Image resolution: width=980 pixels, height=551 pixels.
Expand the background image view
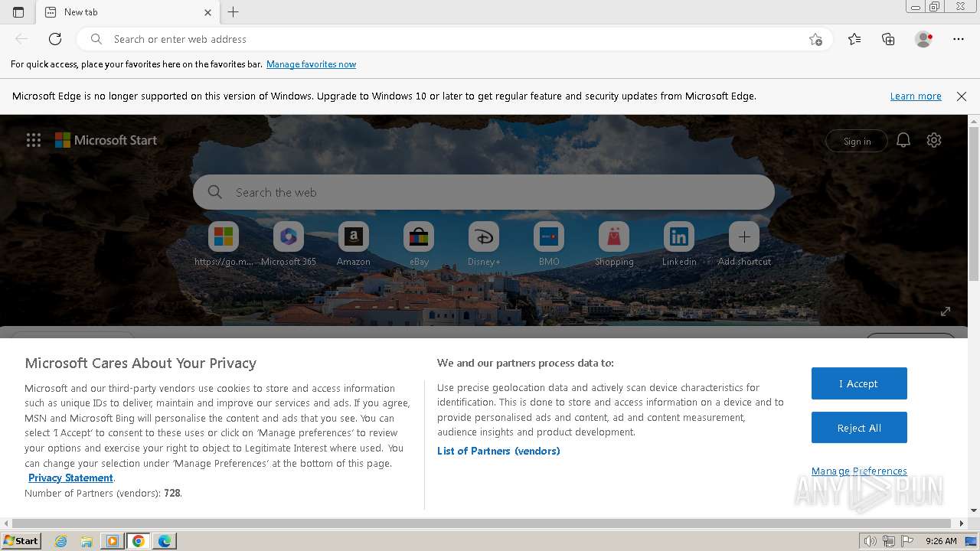(946, 311)
